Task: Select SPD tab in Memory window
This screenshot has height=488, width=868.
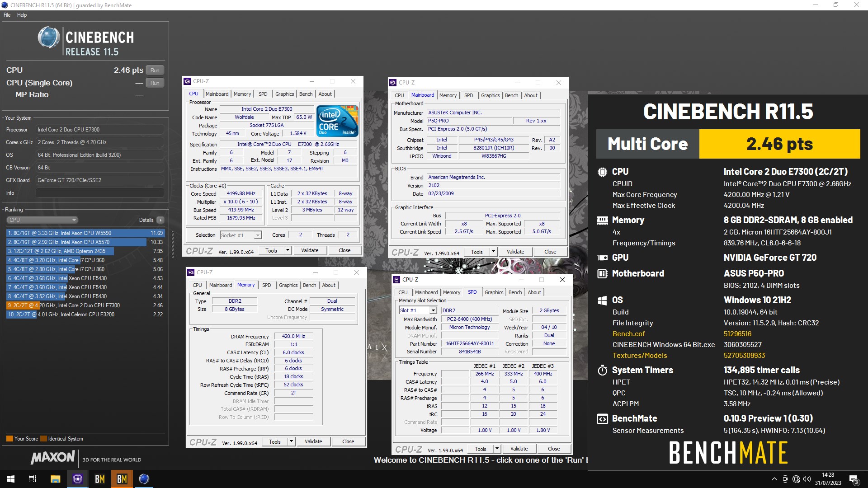Action: coord(266,285)
